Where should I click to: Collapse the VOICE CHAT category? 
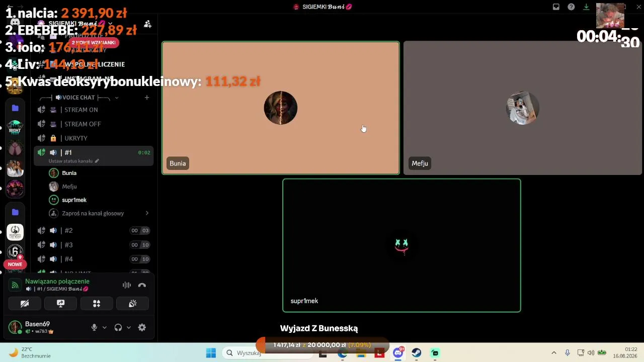pos(78,98)
